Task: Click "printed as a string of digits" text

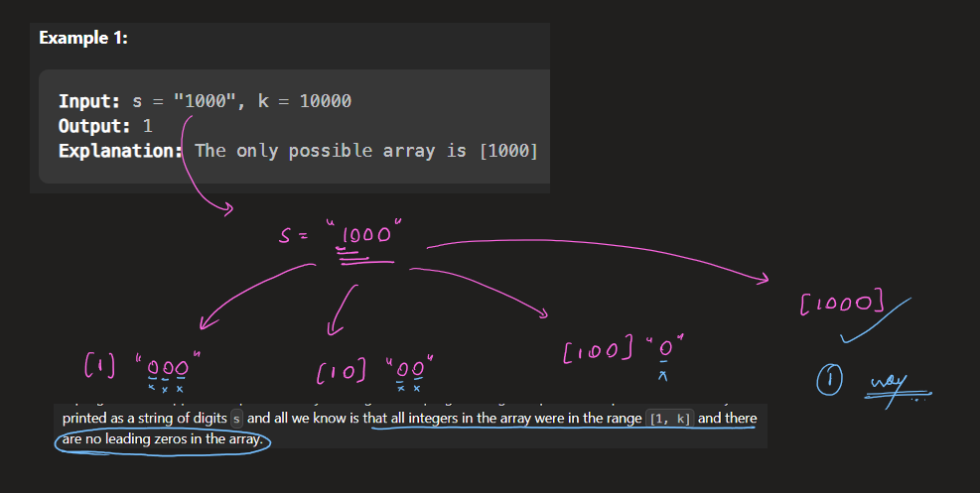Action: (144, 419)
